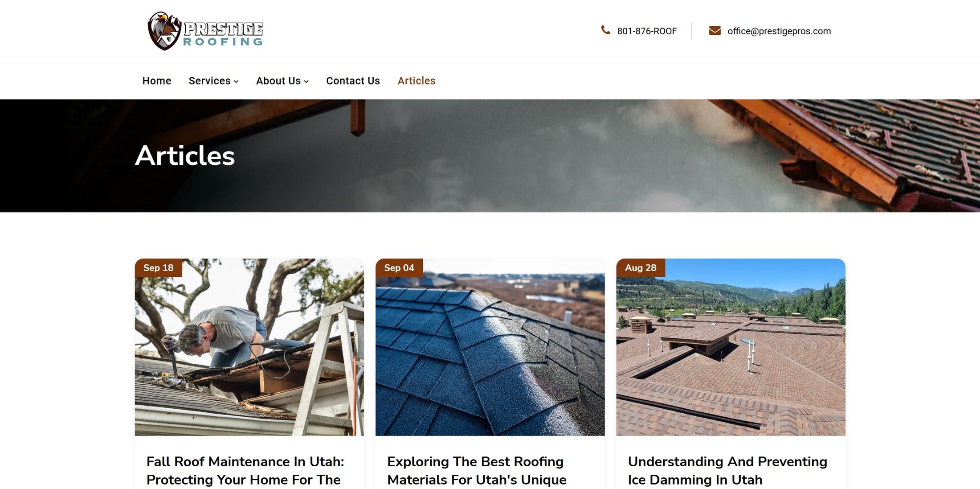Click the chevron next to About Us
The image size is (980, 489).
(306, 82)
